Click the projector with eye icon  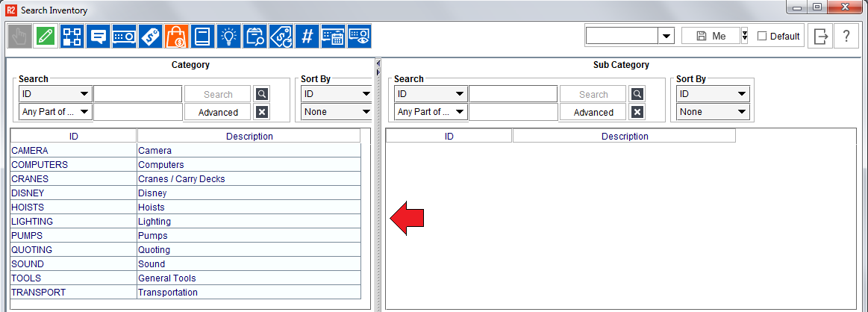pyautogui.click(x=359, y=37)
